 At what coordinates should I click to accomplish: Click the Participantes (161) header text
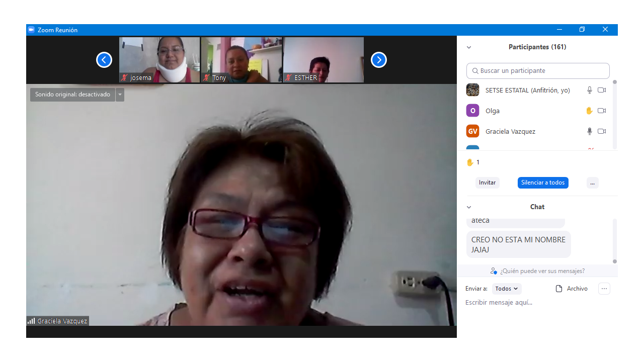537,47
